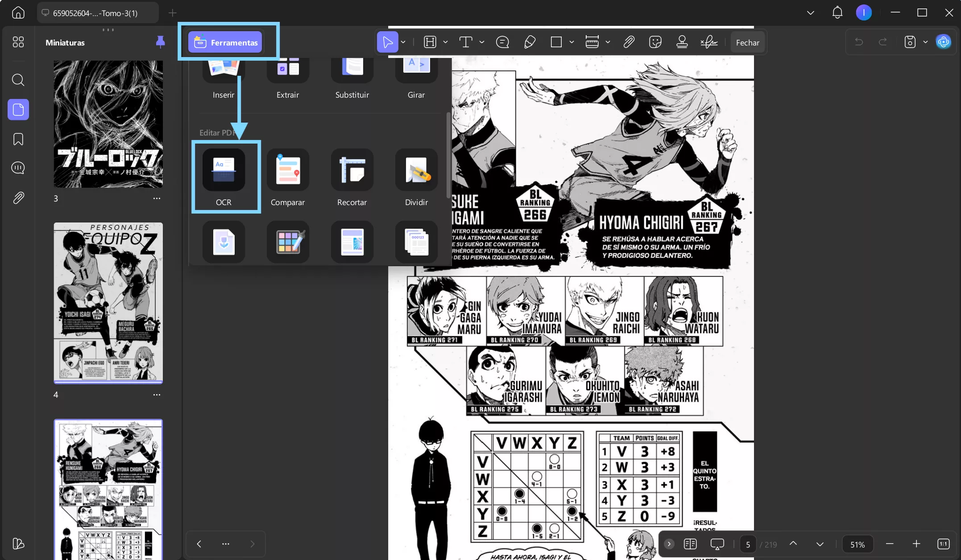The image size is (961, 560).
Task: Click the Fechar button
Action: (747, 43)
